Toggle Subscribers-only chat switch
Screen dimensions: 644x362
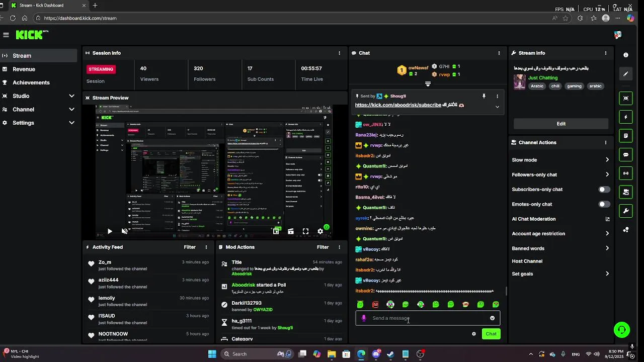click(x=604, y=190)
